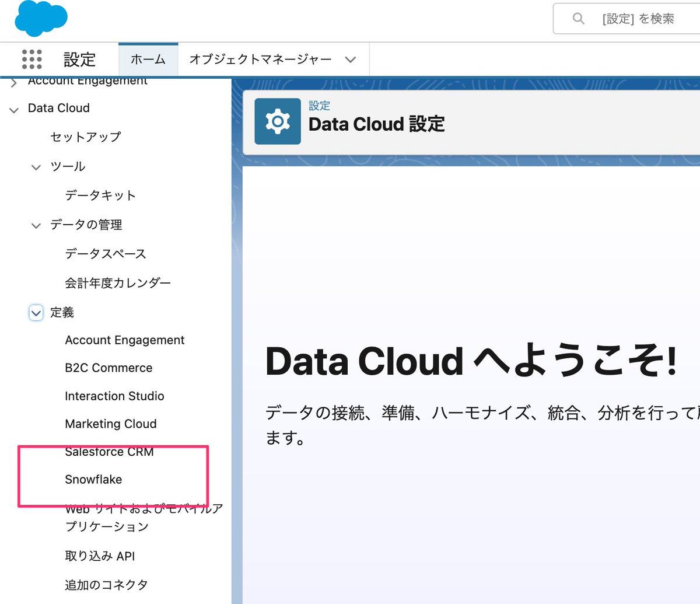This screenshot has width=700, height=604.
Task: Open the オブジェクトマネージャー tab dropdown chevron
Action: tap(351, 60)
